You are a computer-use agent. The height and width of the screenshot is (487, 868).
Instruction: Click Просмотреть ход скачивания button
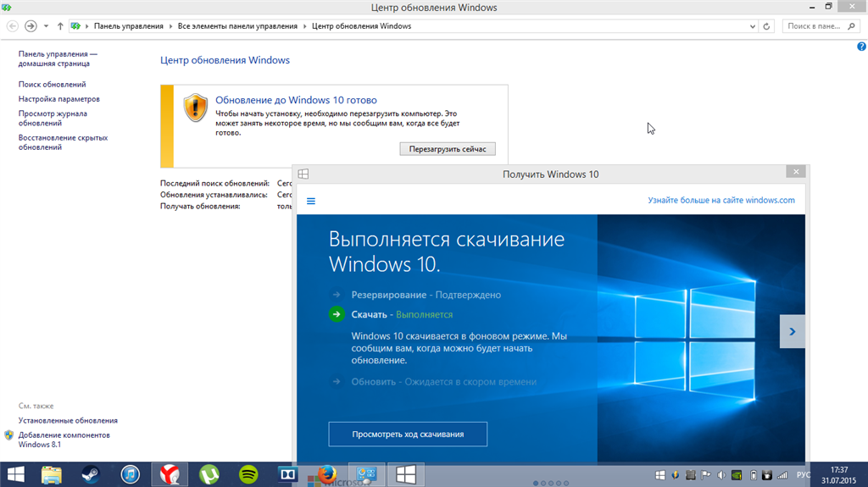[408, 434]
